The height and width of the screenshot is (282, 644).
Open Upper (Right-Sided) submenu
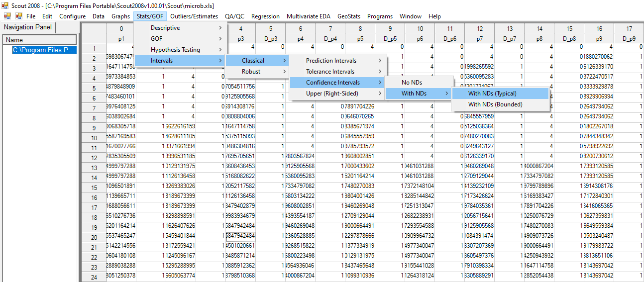(x=338, y=94)
